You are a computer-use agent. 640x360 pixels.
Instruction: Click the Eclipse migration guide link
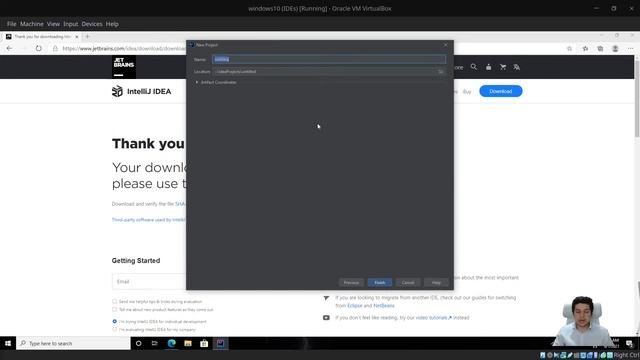pos(355,306)
